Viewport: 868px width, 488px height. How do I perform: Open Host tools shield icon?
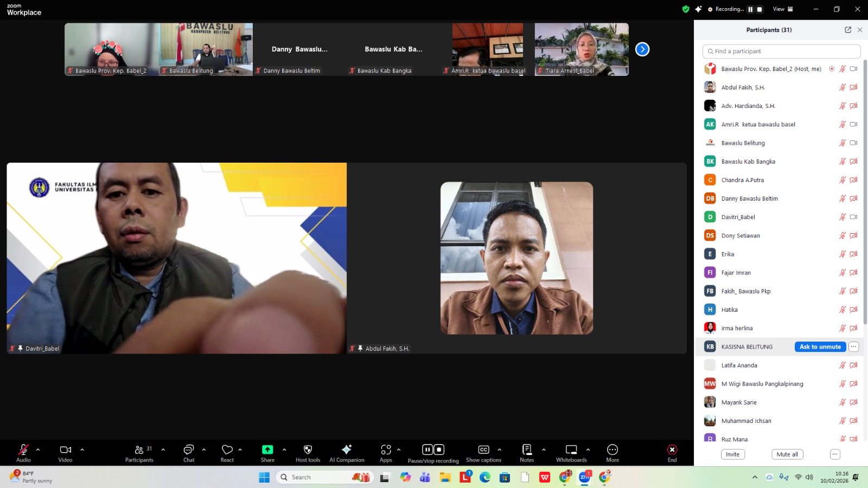(x=308, y=450)
